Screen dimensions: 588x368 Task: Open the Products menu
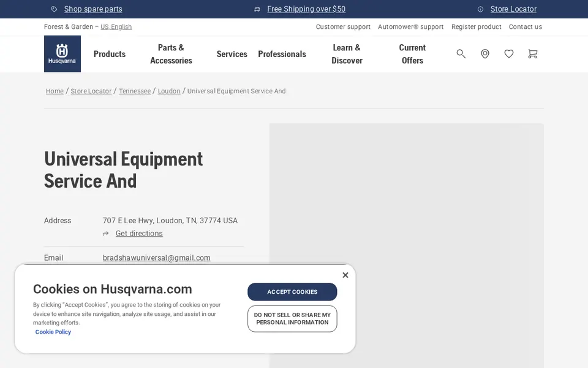pyautogui.click(x=110, y=54)
